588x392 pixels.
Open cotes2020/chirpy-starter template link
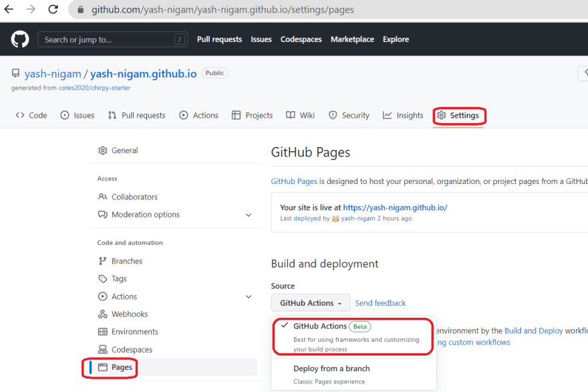pos(94,88)
